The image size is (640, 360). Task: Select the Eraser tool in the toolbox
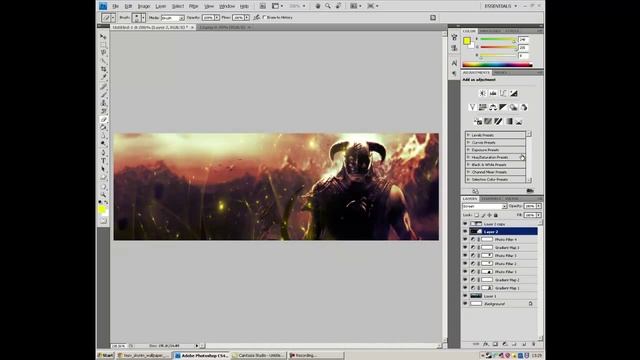[103, 120]
